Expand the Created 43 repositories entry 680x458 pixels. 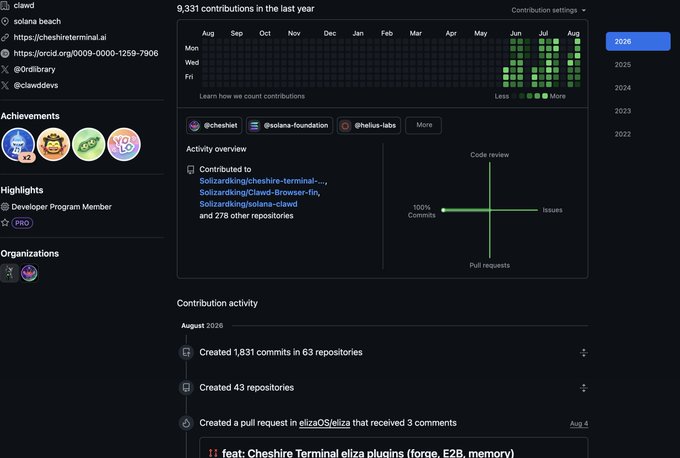click(584, 388)
